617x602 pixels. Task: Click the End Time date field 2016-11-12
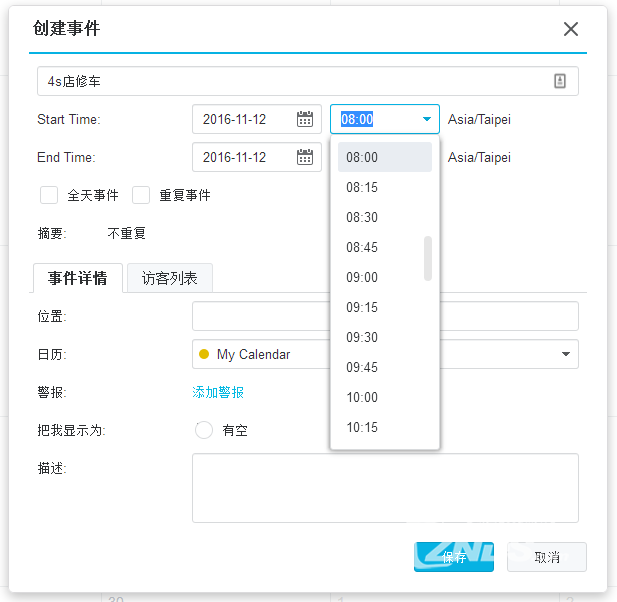click(x=257, y=157)
